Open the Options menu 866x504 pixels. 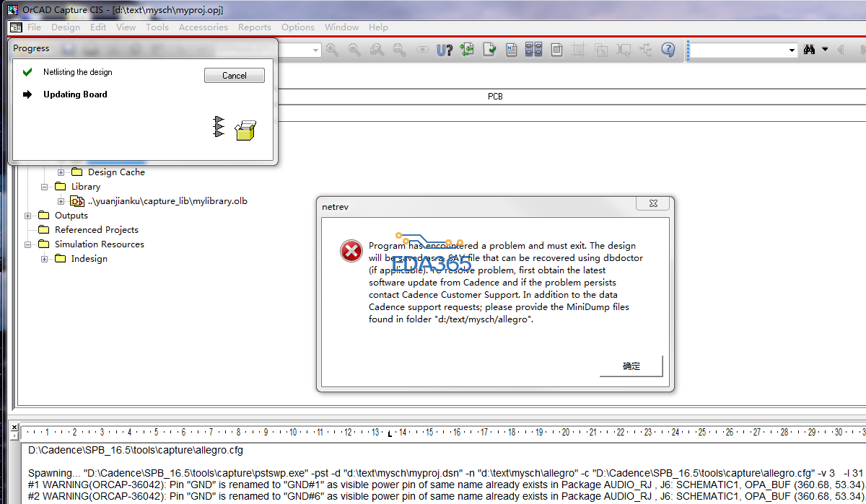[x=298, y=27]
